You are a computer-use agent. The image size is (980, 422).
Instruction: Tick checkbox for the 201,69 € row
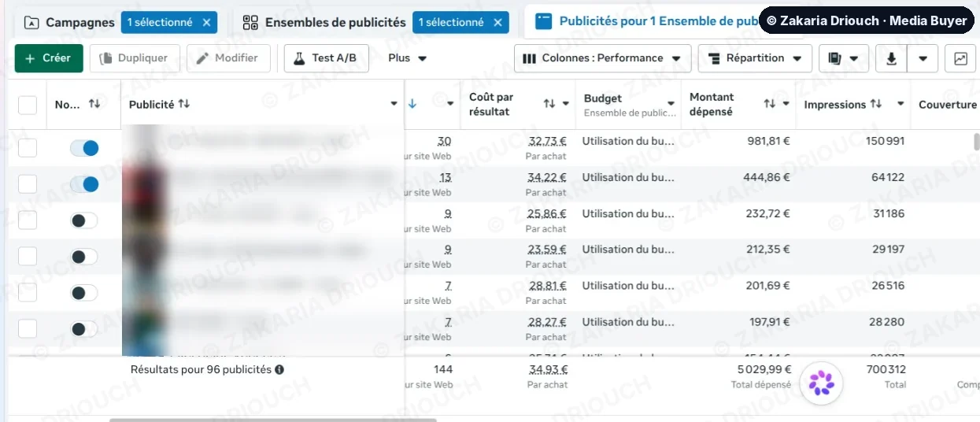coord(28,293)
